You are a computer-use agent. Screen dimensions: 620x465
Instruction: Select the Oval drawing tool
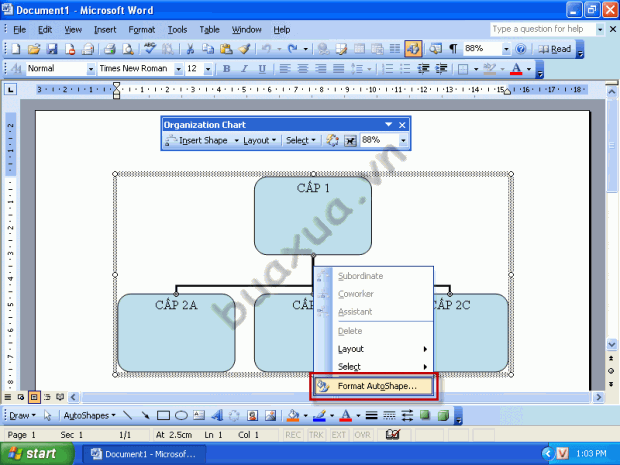pos(181,415)
